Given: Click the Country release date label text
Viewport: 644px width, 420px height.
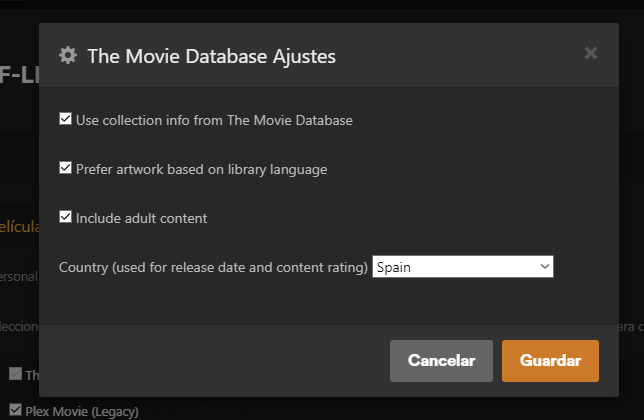Looking at the screenshot, I should click(x=213, y=267).
